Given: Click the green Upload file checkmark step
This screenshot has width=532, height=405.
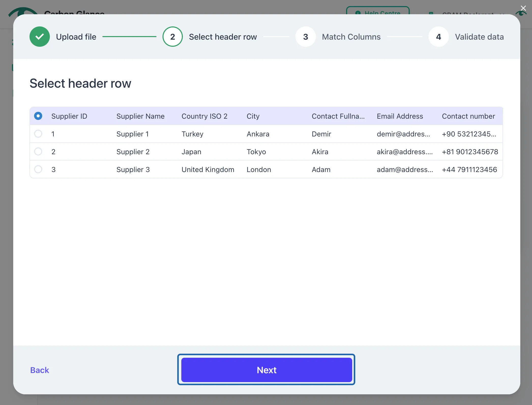Looking at the screenshot, I should click(40, 37).
